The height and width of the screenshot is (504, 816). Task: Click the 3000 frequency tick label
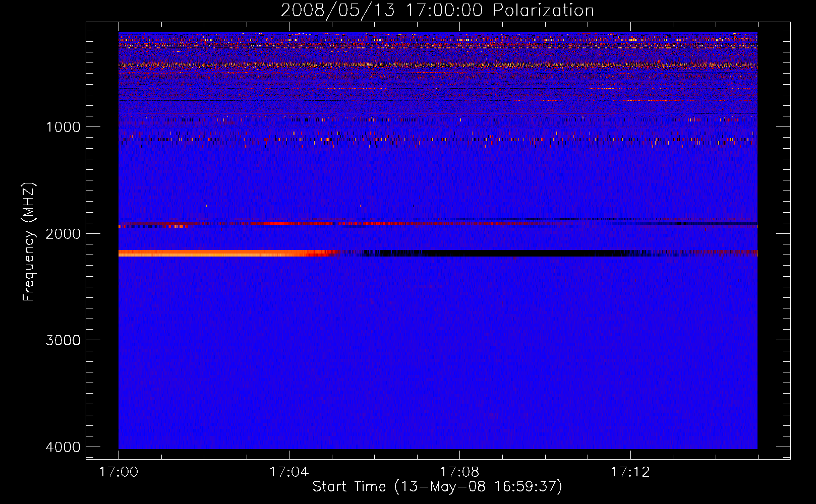pyautogui.click(x=63, y=340)
